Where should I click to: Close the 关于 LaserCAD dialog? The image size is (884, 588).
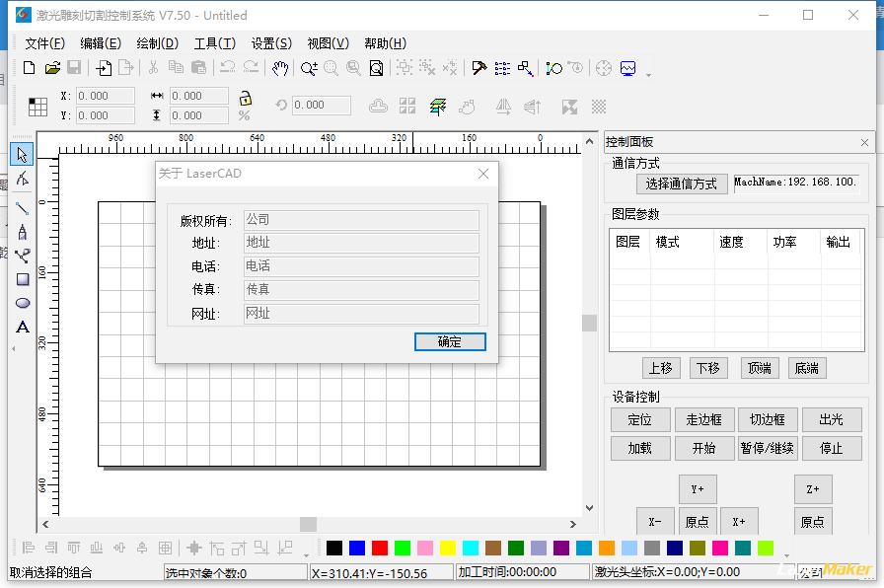tap(483, 174)
